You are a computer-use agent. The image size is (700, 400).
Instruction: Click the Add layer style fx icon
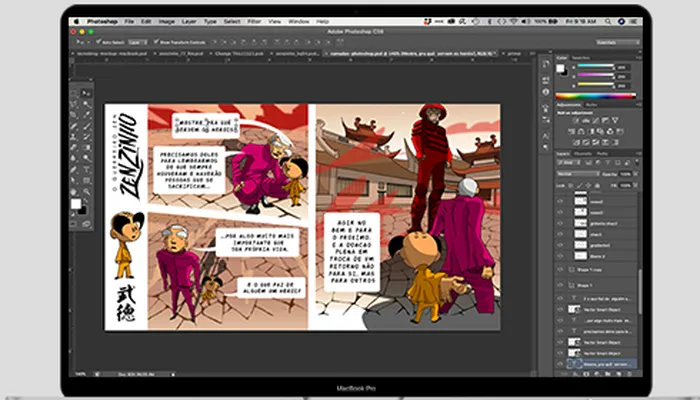[577, 374]
